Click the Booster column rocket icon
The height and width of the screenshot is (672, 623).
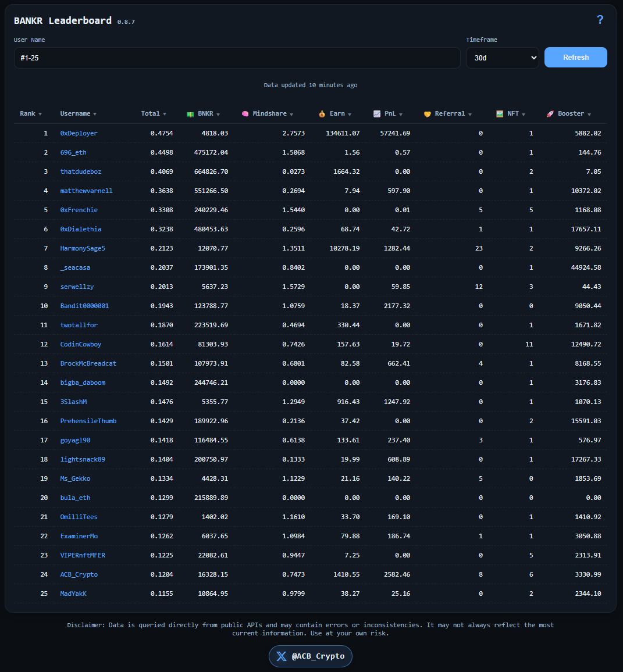[549, 113]
